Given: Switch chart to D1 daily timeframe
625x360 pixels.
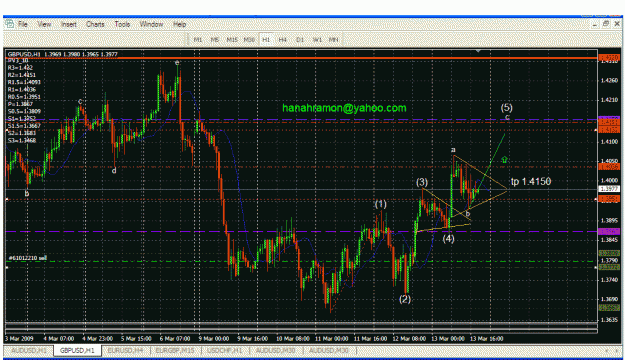Looking at the screenshot, I should point(300,39).
